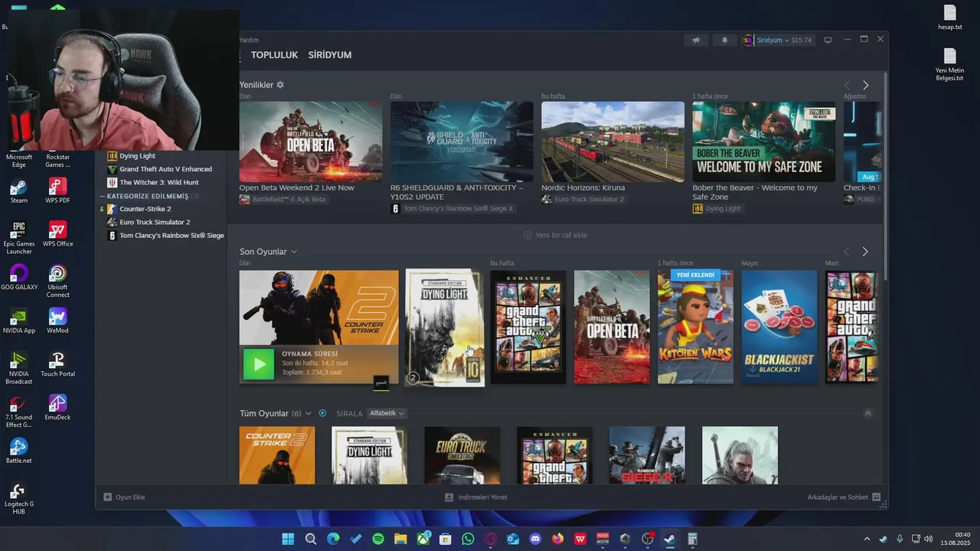The width and height of the screenshot is (980, 551).
Task: Open the SİRİDYUM profile tab
Action: click(x=330, y=55)
